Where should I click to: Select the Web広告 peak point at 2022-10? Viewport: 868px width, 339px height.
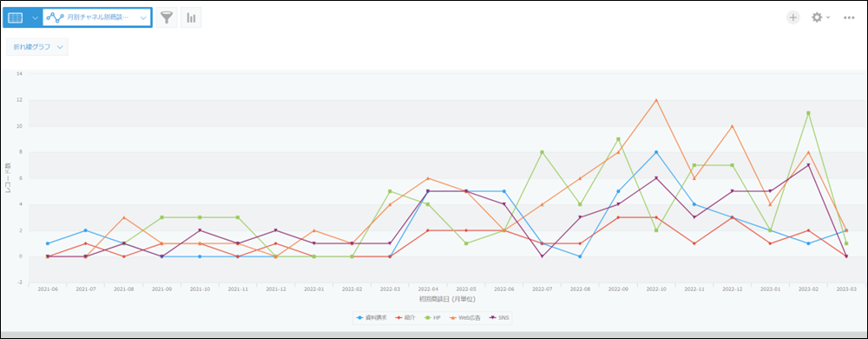pyautogui.click(x=656, y=100)
